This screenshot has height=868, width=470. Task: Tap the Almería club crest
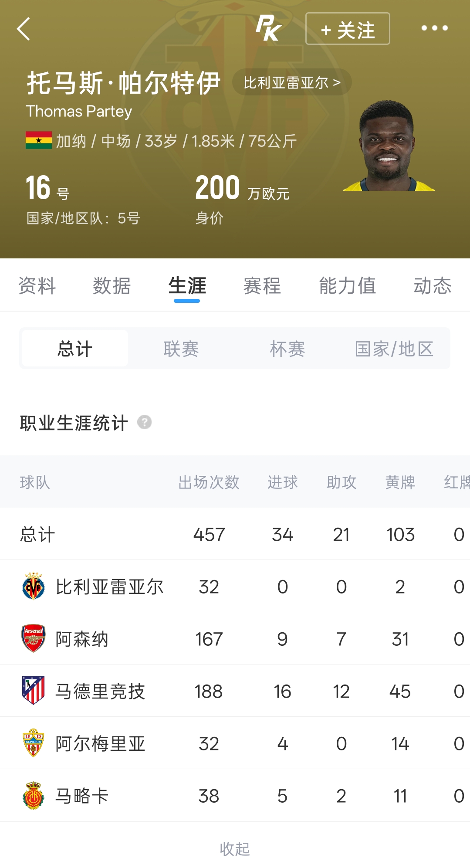pos(34,743)
